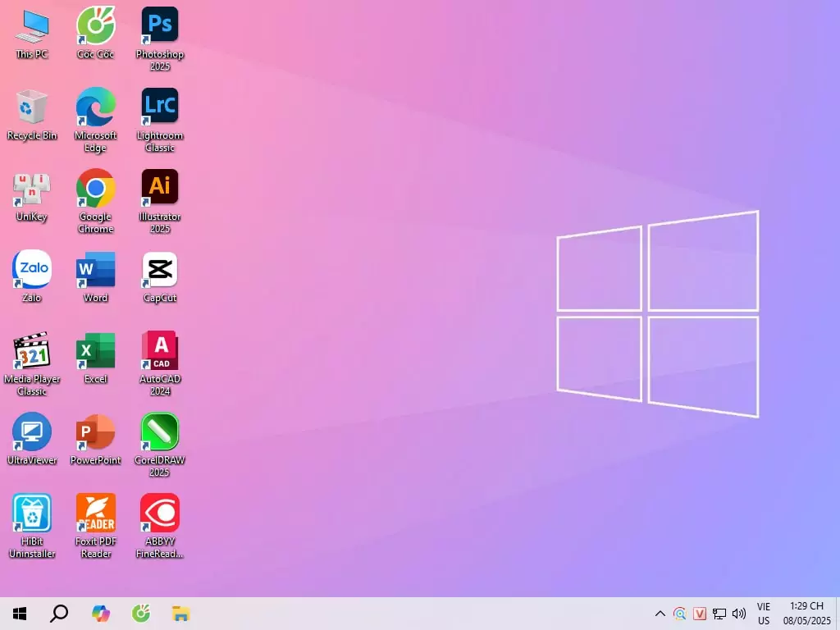Select the Excel shortcut icon
This screenshot has height=630, width=840.
click(x=95, y=358)
